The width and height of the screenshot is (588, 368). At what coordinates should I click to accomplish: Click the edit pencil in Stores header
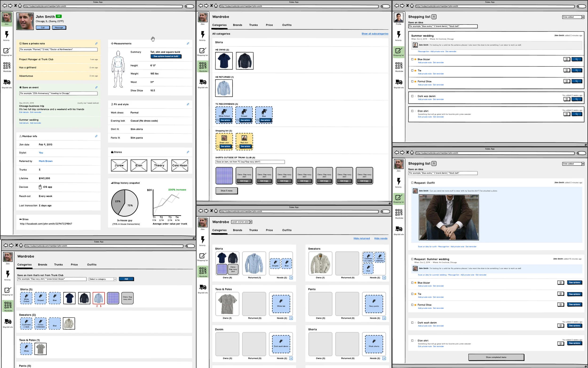coord(188,152)
